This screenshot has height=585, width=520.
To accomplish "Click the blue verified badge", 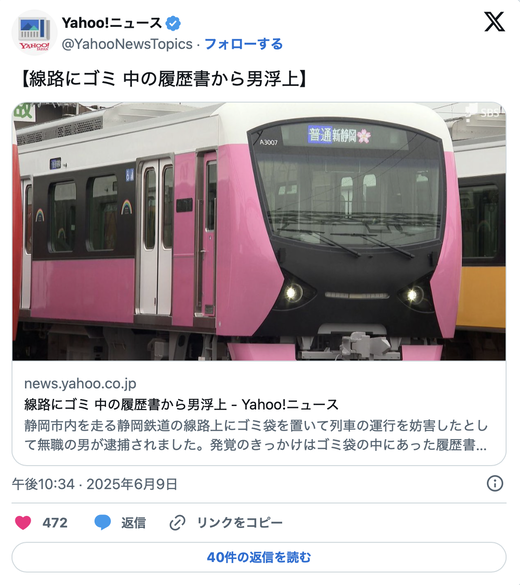I will (173, 23).
